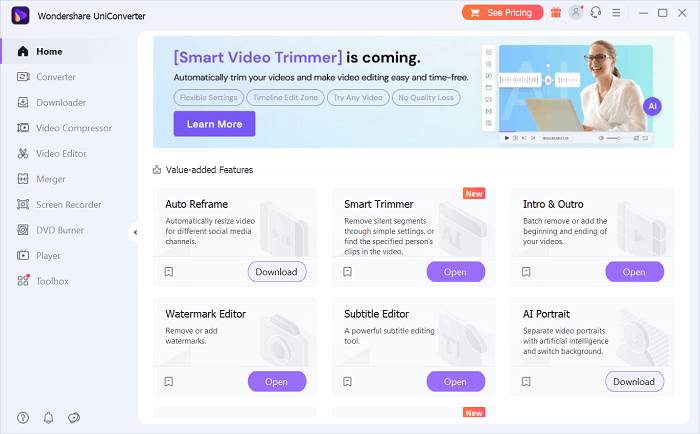Viewport: 700px width, 434px height.
Task: Open the hamburger main menu
Action: coord(618,12)
